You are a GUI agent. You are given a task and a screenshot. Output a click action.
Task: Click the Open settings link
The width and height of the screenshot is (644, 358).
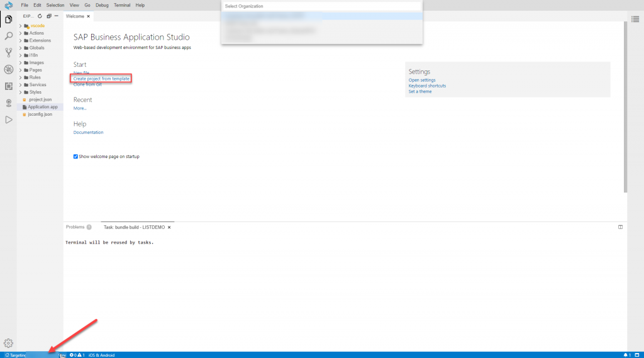pyautogui.click(x=422, y=80)
